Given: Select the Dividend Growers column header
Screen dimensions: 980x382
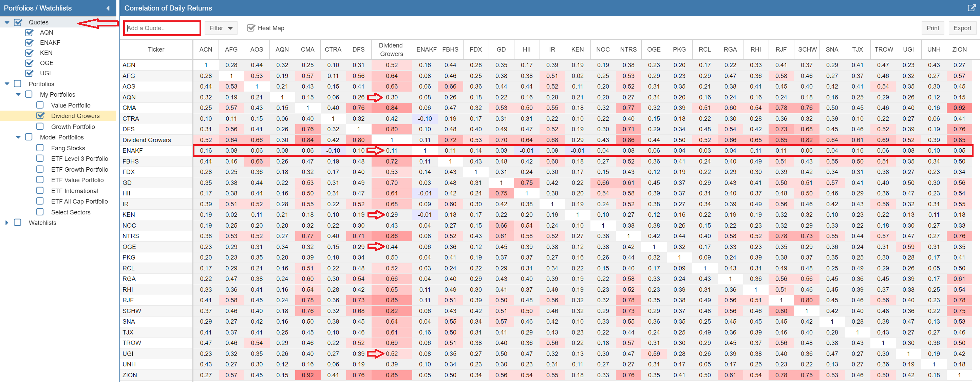Looking at the screenshot, I should [x=391, y=50].
